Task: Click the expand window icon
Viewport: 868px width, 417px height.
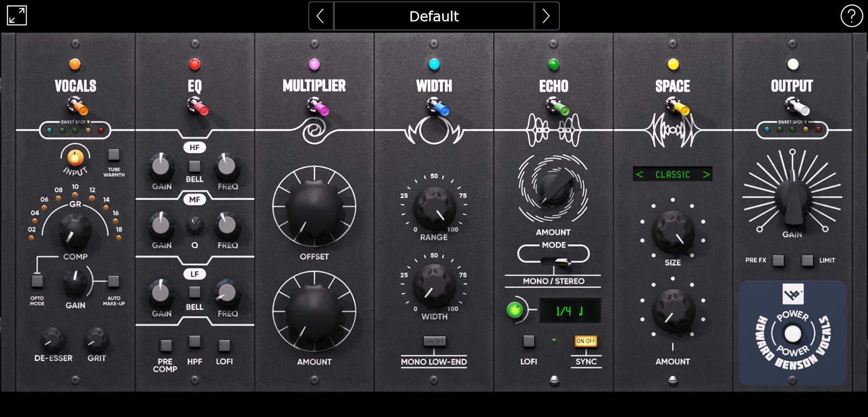Action: [17, 16]
